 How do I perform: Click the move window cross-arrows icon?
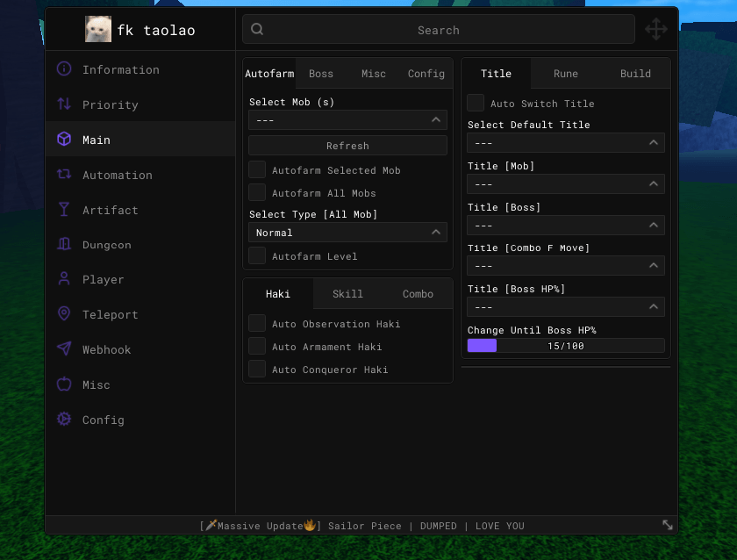[656, 29]
